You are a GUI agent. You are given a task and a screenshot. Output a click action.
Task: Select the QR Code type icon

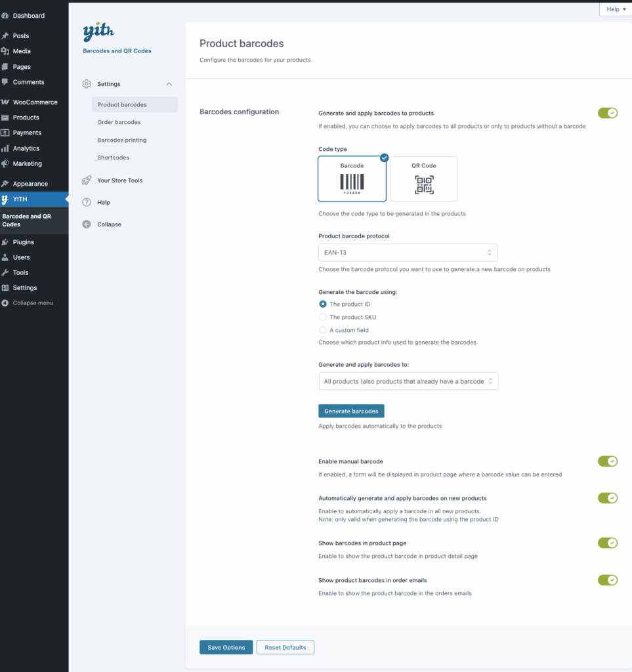click(424, 178)
